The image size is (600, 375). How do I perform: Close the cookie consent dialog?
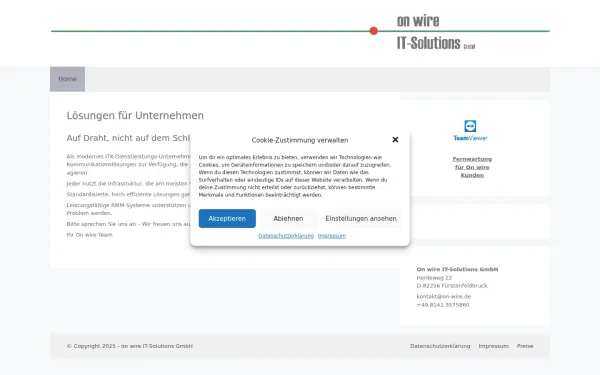click(395, 140)
